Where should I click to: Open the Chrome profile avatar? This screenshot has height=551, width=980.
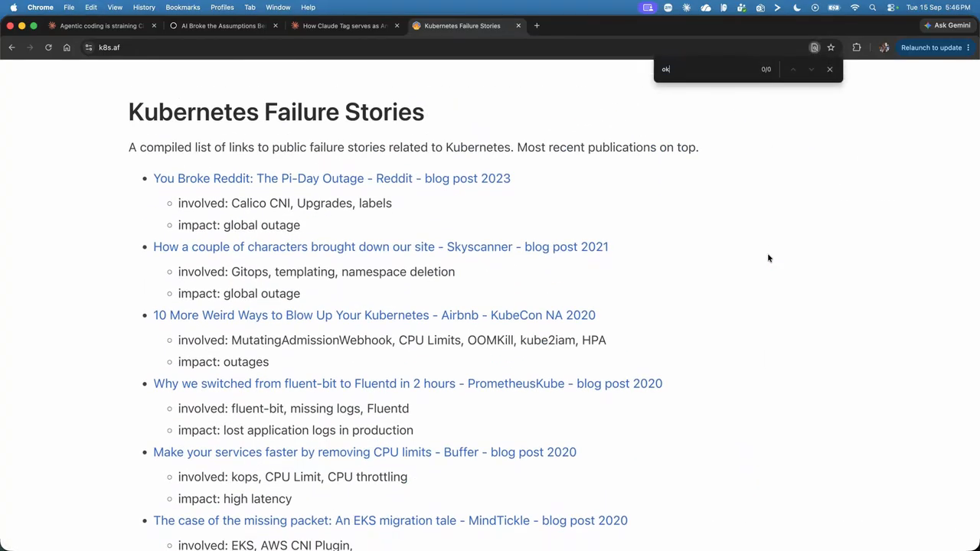[x=884, y=47]
